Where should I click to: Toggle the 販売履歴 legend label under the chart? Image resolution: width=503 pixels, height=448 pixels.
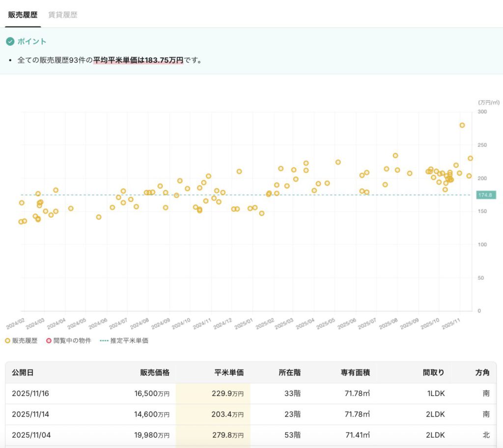click(25, 341)
